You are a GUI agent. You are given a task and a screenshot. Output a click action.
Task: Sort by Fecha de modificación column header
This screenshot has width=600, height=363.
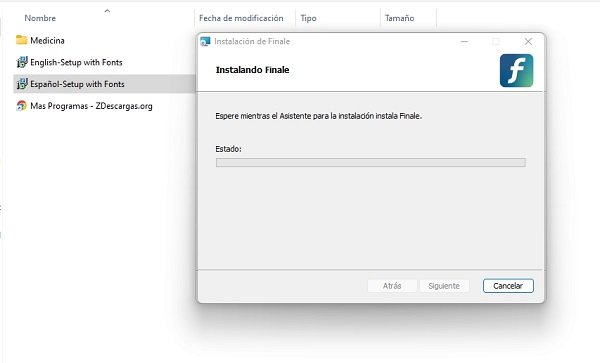(x=241, y=18)
